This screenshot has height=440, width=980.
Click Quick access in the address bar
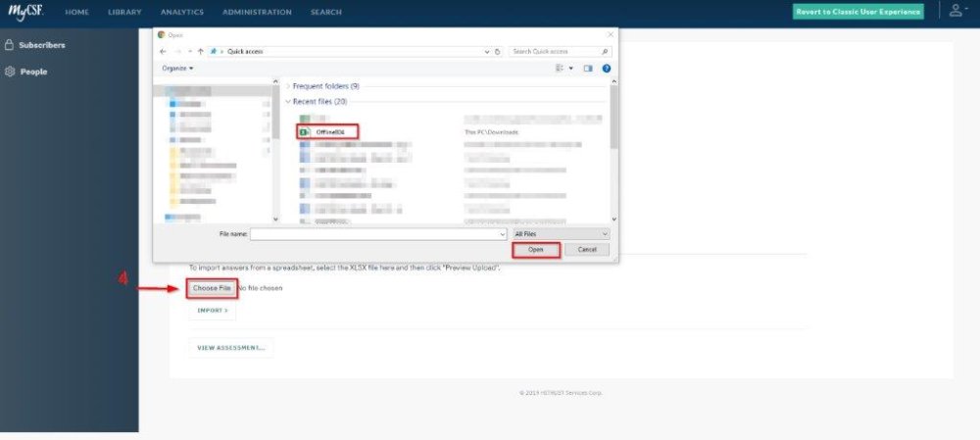point(245,51)
